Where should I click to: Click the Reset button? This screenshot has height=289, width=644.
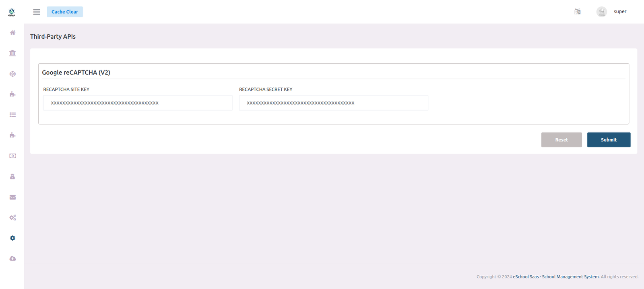(561, 140)
